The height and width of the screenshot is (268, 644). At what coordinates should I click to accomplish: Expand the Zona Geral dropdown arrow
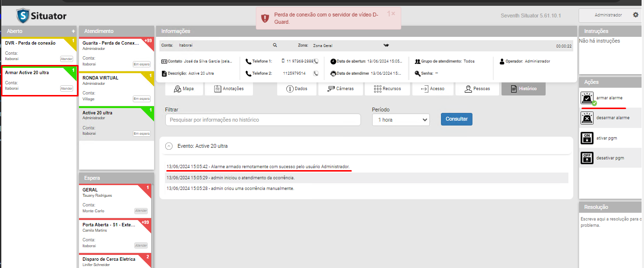[386, 45]
